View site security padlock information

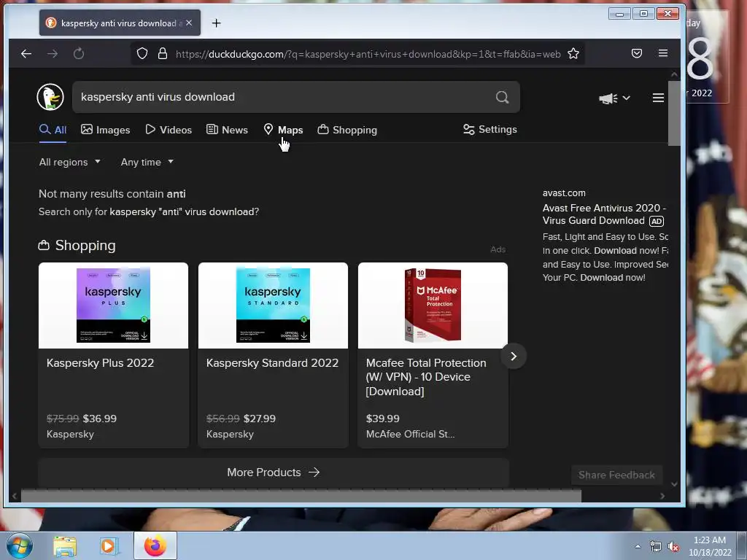(163, 53)
